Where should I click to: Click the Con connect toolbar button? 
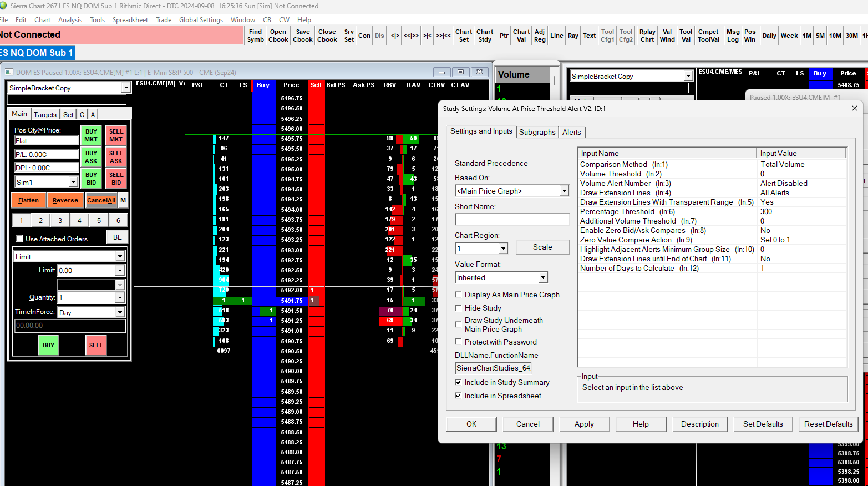364,36
